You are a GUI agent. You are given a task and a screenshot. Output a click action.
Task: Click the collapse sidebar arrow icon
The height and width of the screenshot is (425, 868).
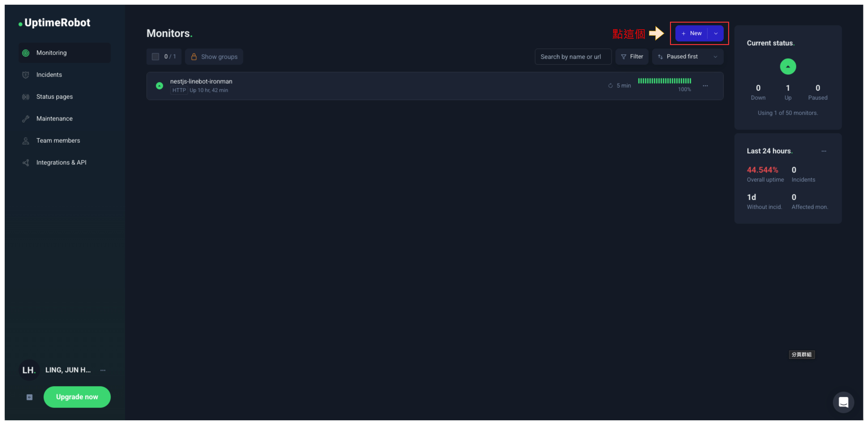pos(30,397)
